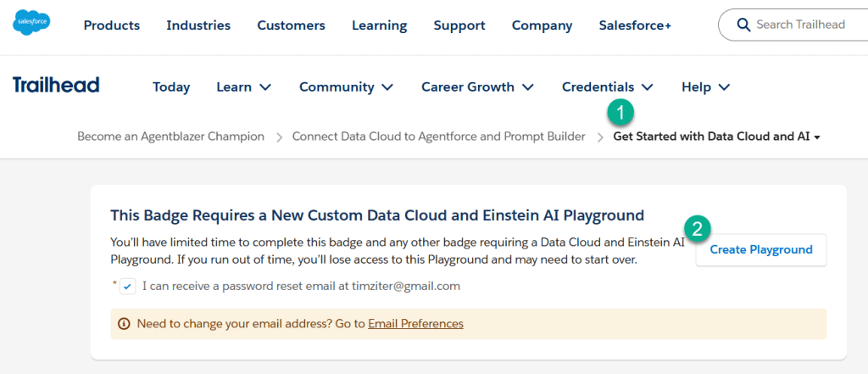The height and width of the screenshot is (374, 868).
Task: Go to the Today tab
Action: 171,87
